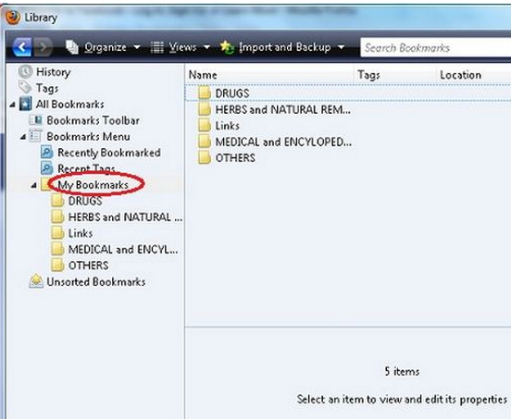
Task: Click the Unsorted Bookmarks tray icon
Action: [36, 281]
